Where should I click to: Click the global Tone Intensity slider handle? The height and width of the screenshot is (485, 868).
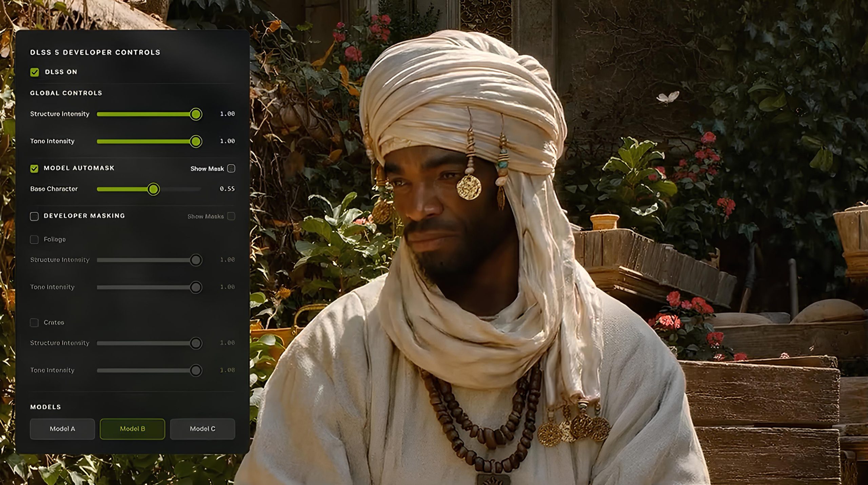[196, 141]
